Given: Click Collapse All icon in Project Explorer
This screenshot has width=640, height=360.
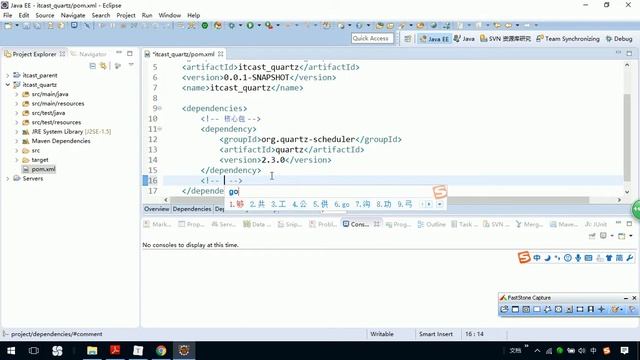Looking at the screenshot, I should coord(93,66).
